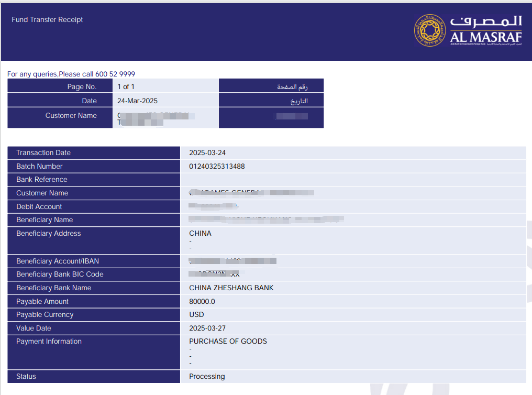Click the Beneficiary Bank BIC Code label

[60, 275]
